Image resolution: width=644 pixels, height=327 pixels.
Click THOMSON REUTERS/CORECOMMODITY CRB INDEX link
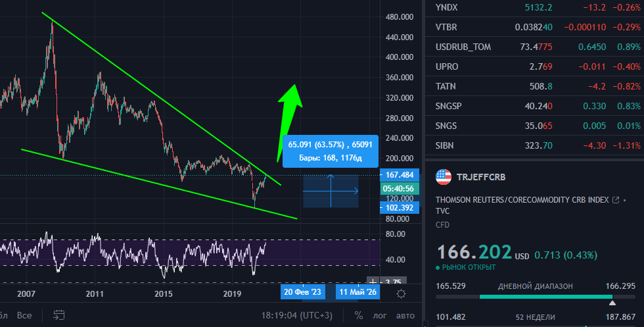tap(522, 200)
